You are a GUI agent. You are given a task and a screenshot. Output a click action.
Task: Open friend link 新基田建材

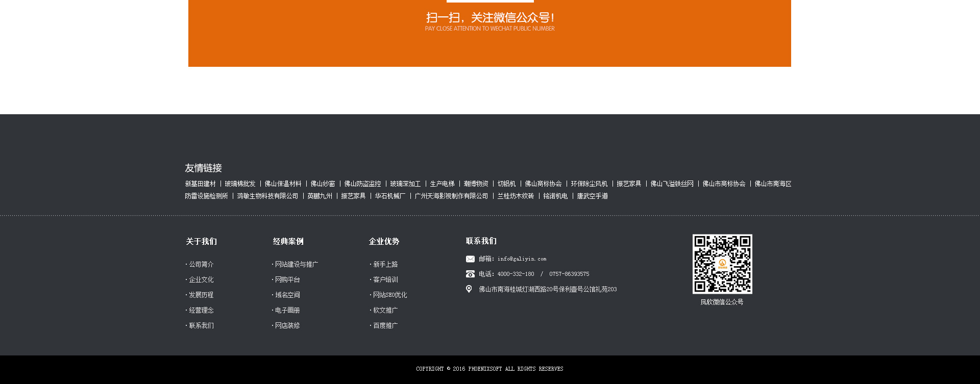coord(200,184)
